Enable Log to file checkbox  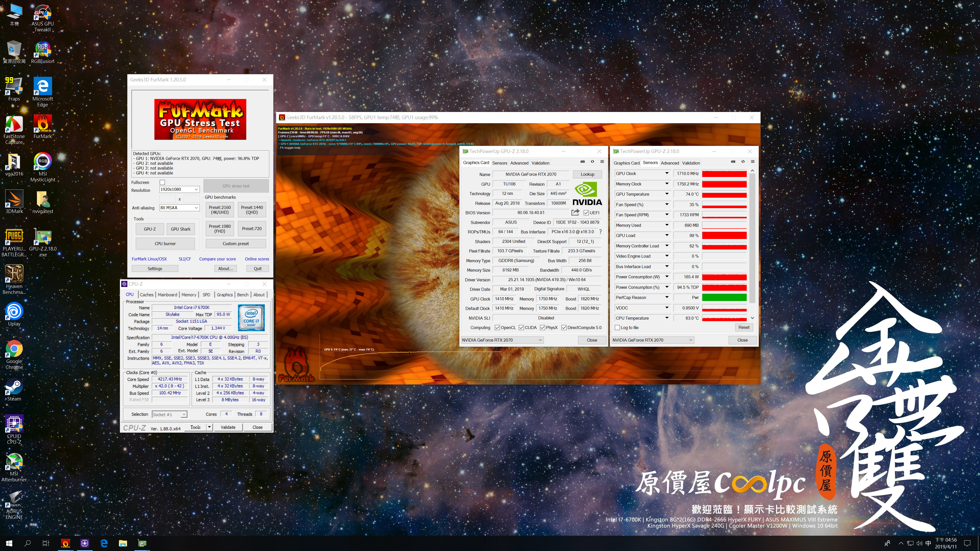point(617,328)
